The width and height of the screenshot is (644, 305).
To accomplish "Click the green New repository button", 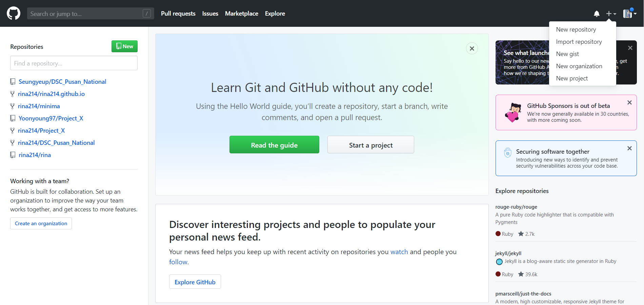I will (x=124, y=46).
